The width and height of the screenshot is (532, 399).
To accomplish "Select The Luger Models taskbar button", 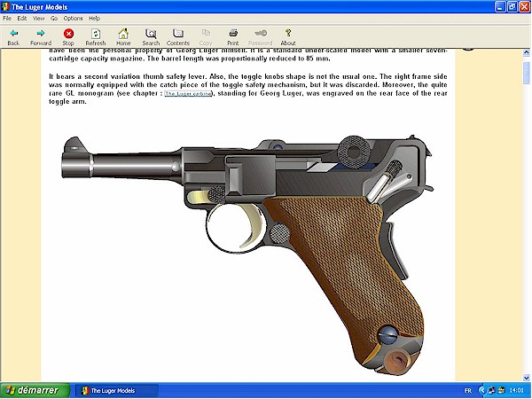I will click(x=116, y=390).
